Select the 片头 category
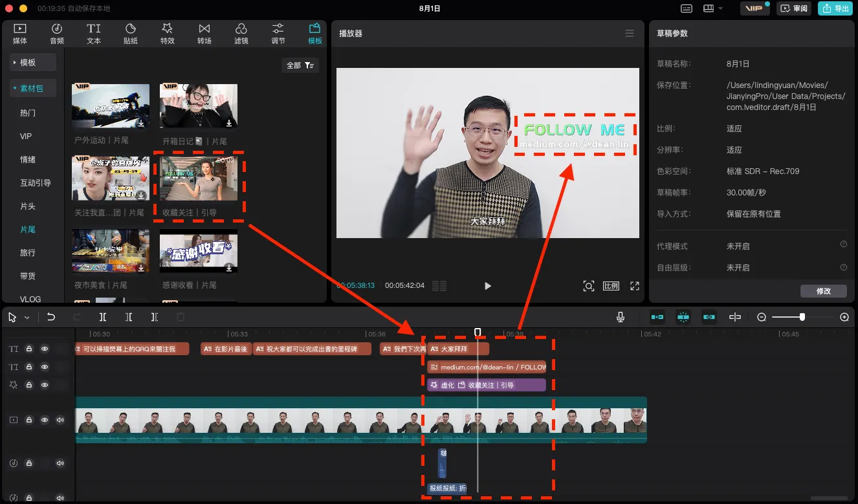 [28, 206]
